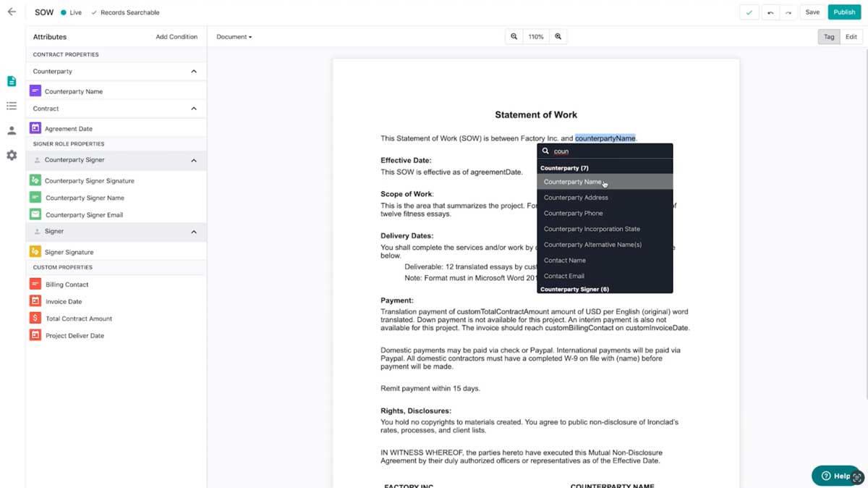Select the Counterparty Signer Signature icon
The width and height of the screenshot is (868, 488).
[x=35, y=180]
